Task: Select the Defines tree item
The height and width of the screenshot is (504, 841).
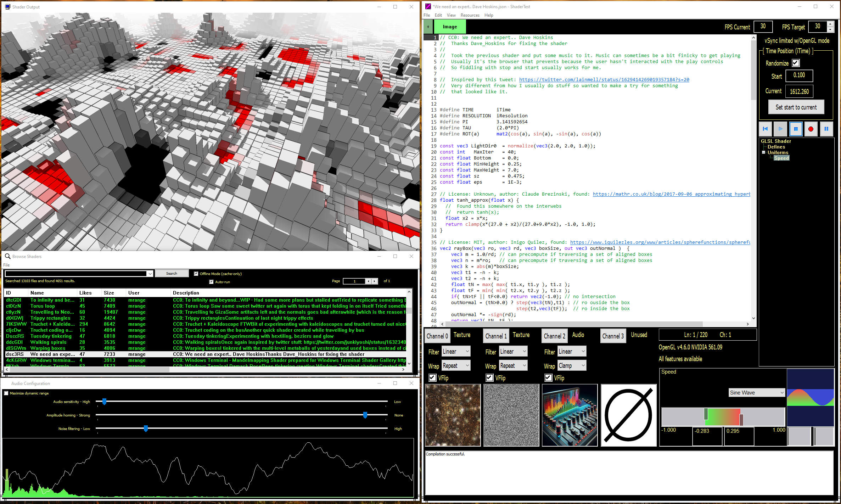Action: [x=776, y=147]
